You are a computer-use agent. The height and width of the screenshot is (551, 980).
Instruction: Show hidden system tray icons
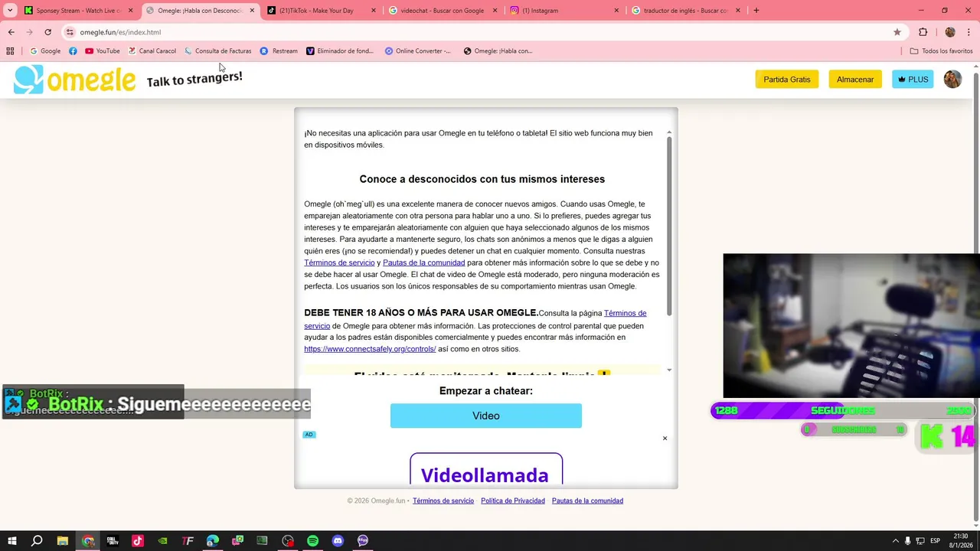click(x=895, y=541)
